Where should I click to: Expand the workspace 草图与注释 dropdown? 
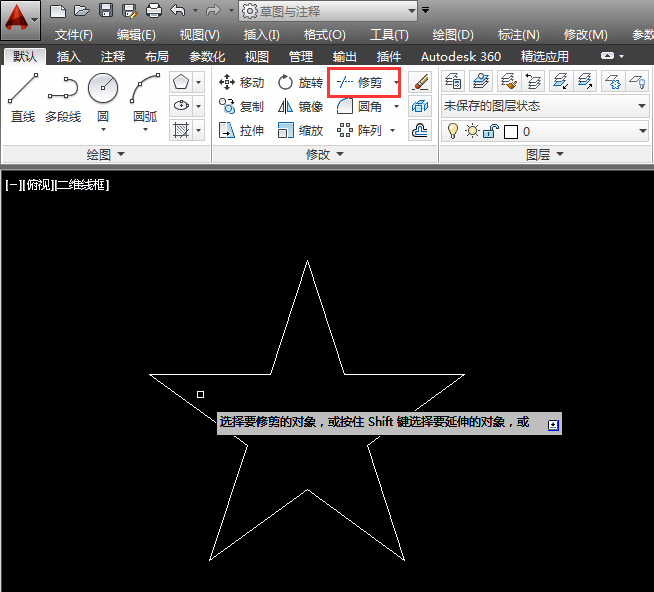pyautogui.click(x=411, y=10)
